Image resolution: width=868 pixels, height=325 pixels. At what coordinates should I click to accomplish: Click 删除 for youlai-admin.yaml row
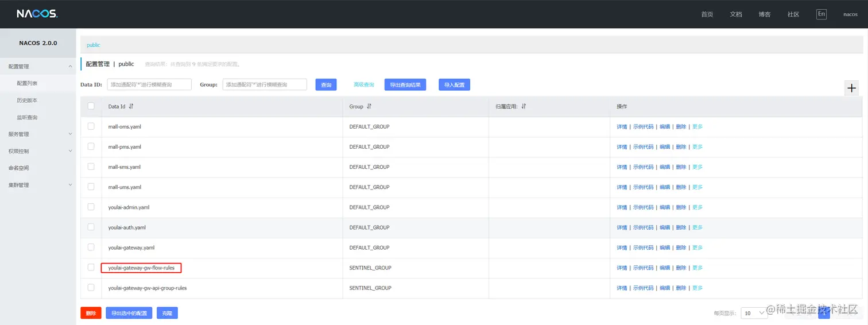[681, 207]
